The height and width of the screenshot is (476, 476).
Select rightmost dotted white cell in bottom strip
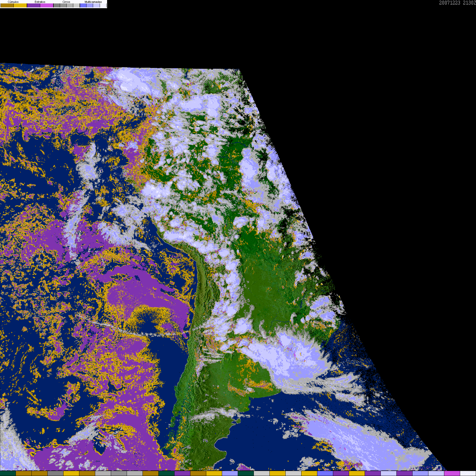click(x=468, y=473)
